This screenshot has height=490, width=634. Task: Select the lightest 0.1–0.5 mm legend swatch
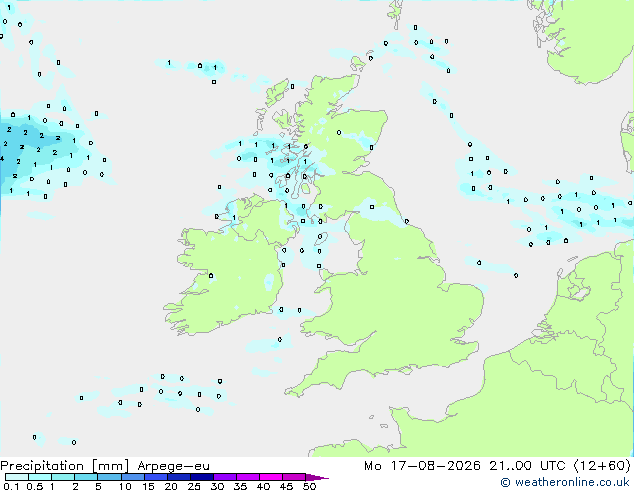[17, 477]
